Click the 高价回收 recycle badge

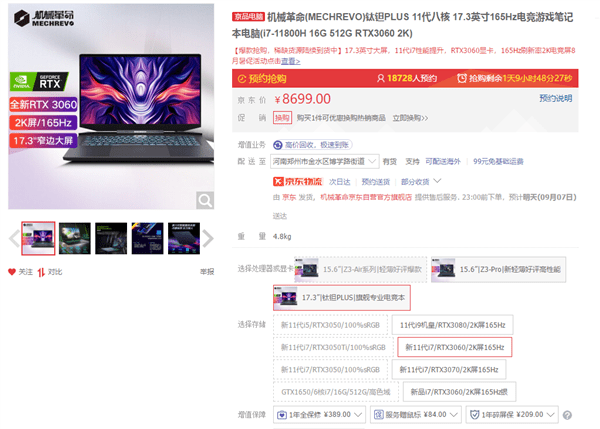point(312,145)
